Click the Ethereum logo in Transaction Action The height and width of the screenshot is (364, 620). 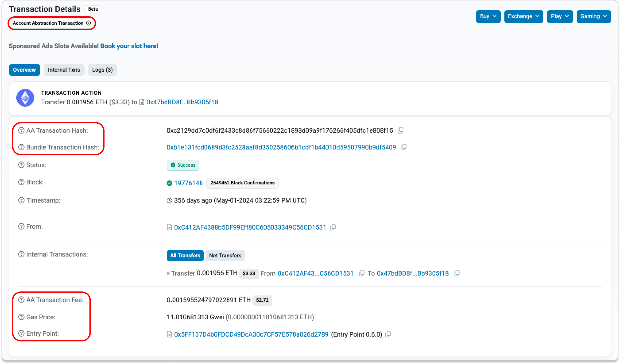pyautogui.click(x=25, y=98)
